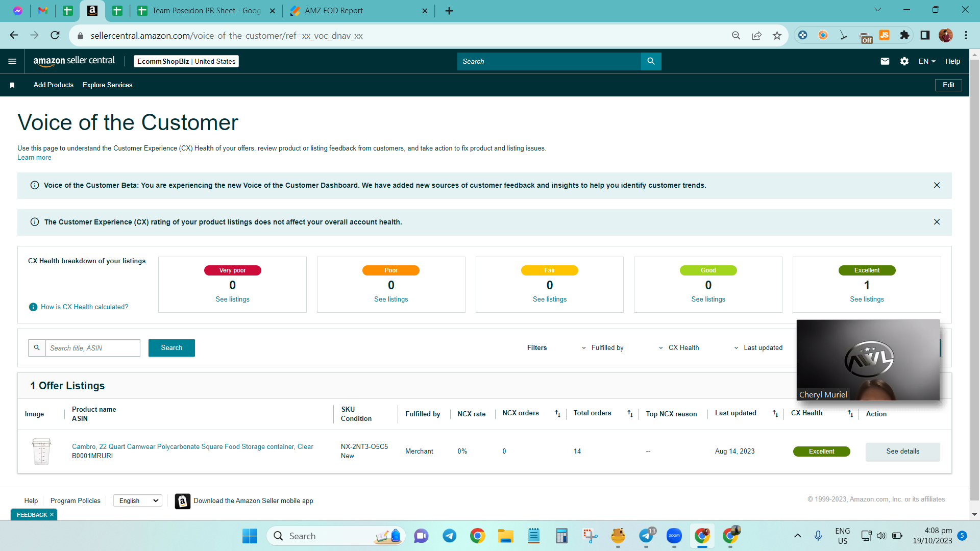This screenshot has width=980, height=551.
Task: Click the Learn more link
Action: 34,158
